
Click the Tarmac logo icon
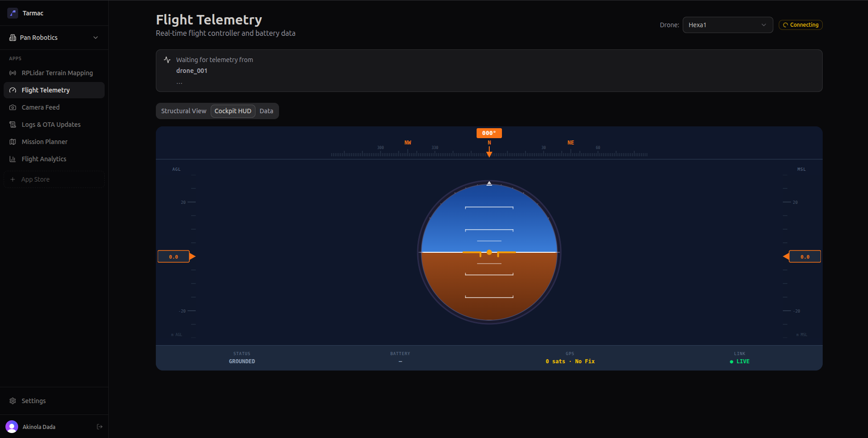coord(13,13)
